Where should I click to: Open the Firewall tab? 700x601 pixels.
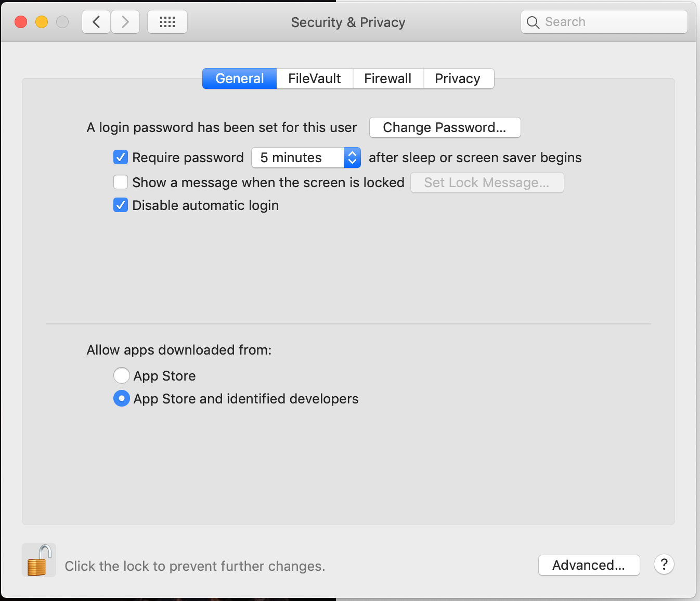tap(388, 79)
